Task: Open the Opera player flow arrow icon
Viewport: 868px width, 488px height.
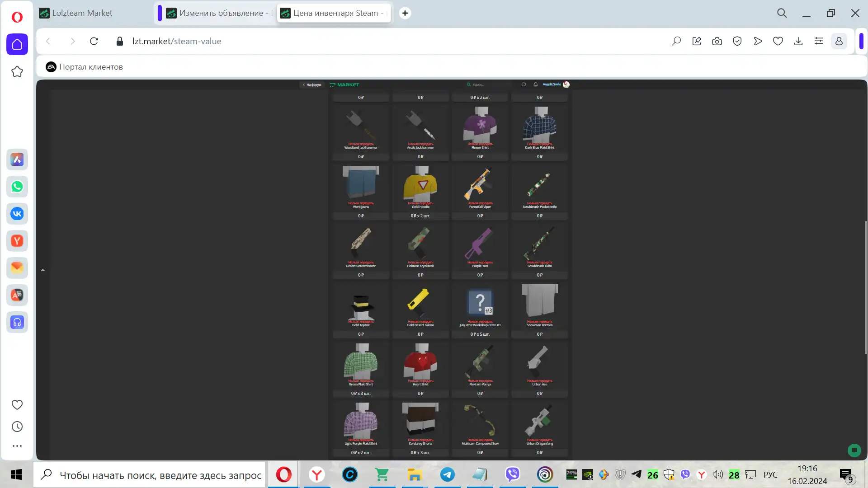Action: tap(758, 41)
